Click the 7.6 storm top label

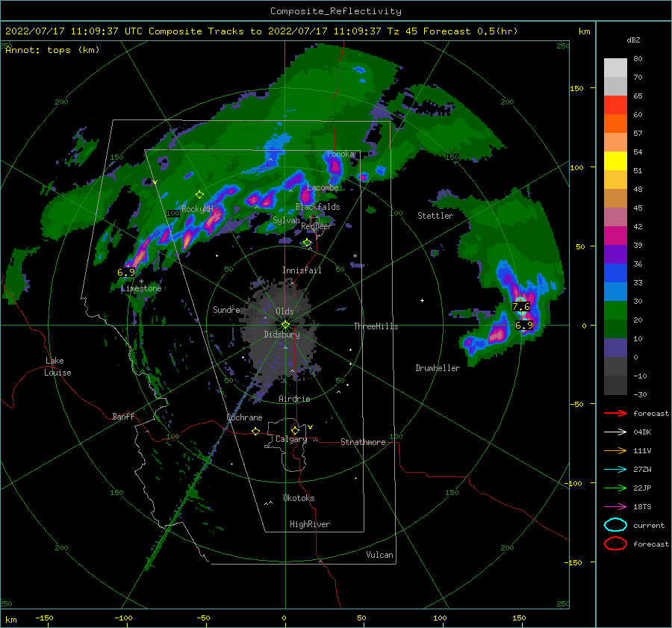521,307
